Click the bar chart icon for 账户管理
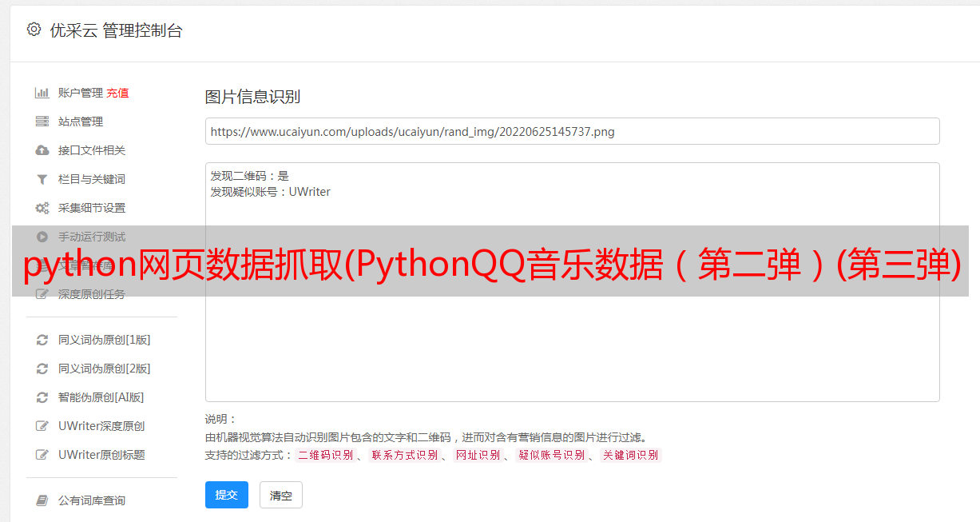This screenshot has height=522, width=980. pos(42,93)
